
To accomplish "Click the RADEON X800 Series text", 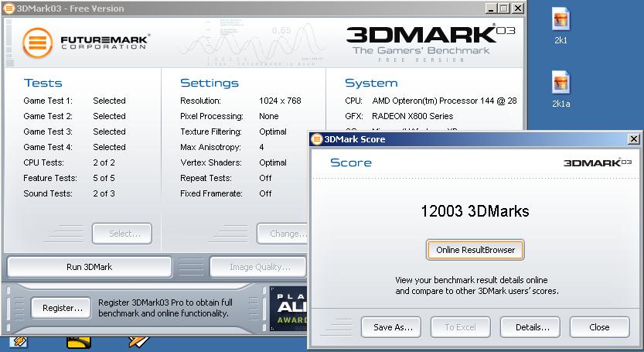I will (x=412, y=116).
